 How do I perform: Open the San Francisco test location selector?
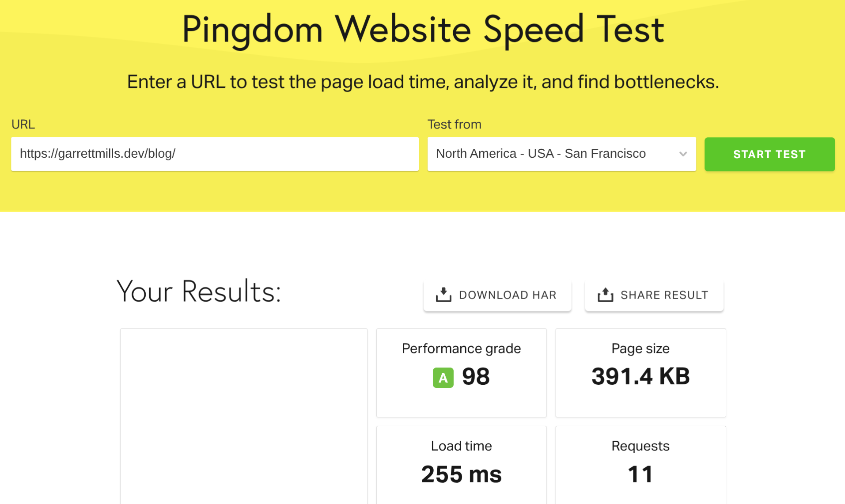pyautogui.click(x=541, y=154)
